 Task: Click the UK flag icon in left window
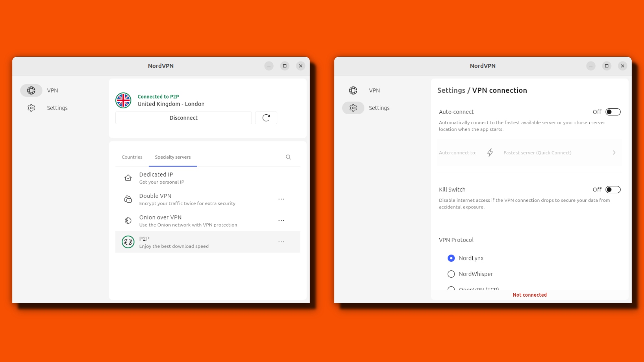pos(123,100)
